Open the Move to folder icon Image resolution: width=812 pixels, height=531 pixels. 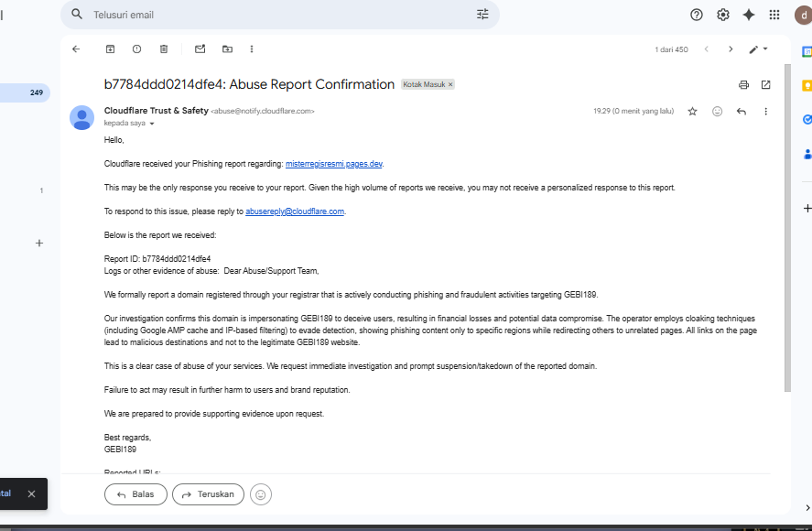tap(227, 49)
